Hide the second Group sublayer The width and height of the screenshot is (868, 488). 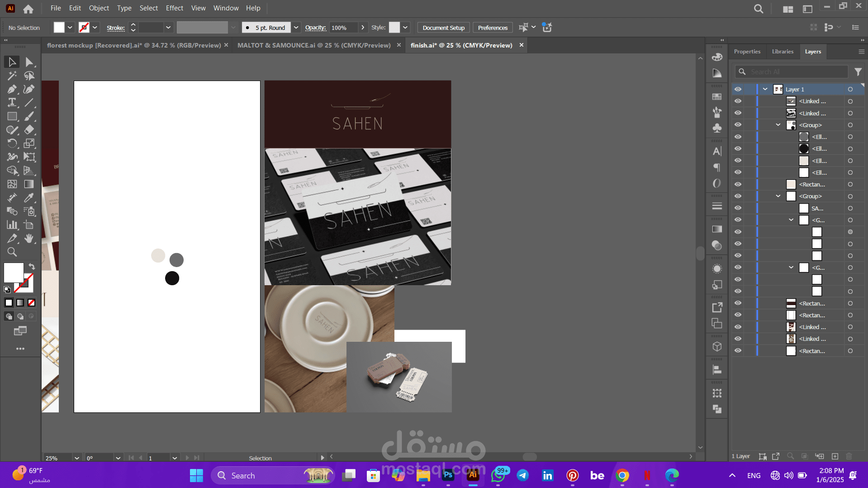click(738, 196)
